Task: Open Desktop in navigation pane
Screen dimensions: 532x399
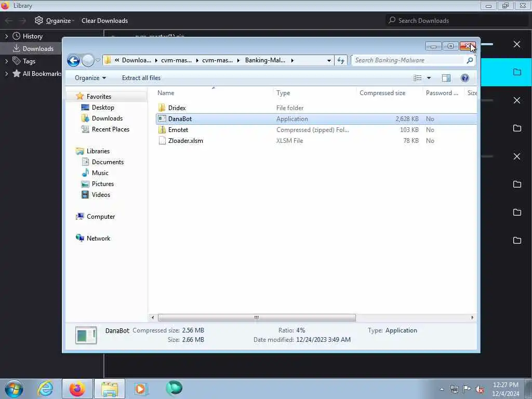Action: pos(103,107)
